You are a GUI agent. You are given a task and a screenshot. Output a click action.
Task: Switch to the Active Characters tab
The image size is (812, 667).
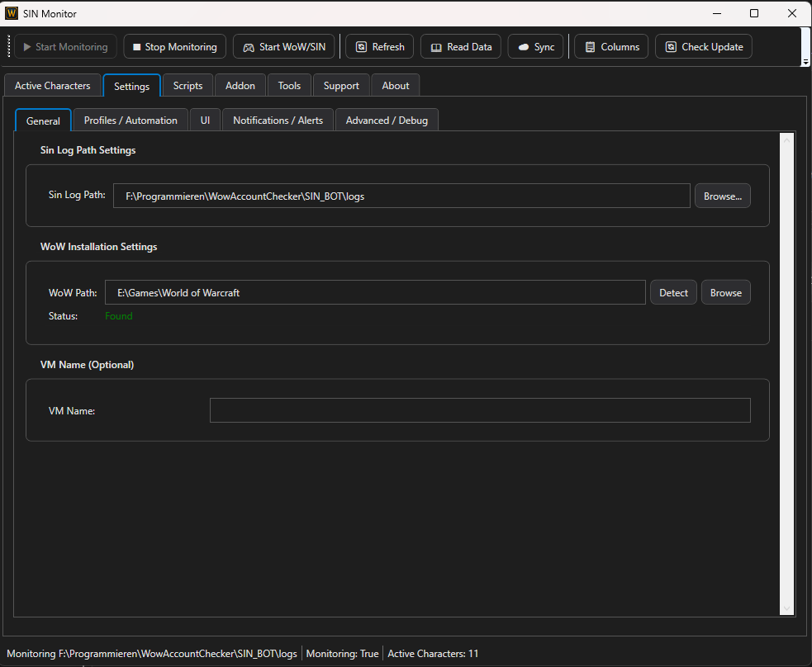point(52,85)
